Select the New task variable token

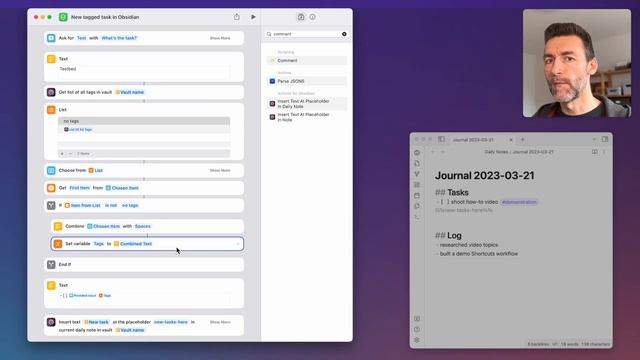(x=96, y=322)
